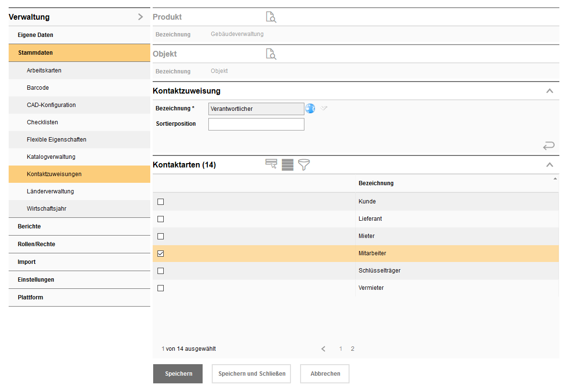The width and height of the screenshot is (568, 392).
Task: Collapse the Kontaktzuweisung section
Action: click(x=550, y=91)
